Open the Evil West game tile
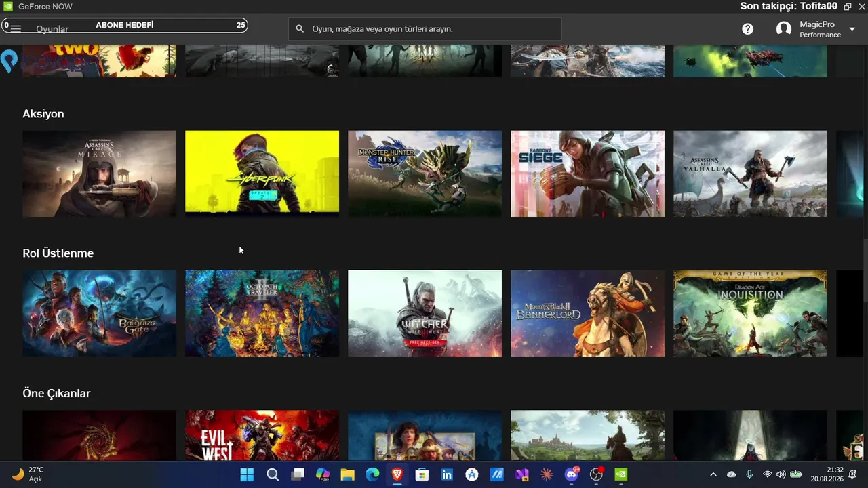Screen dimensions: 868x488 point(262,435)
